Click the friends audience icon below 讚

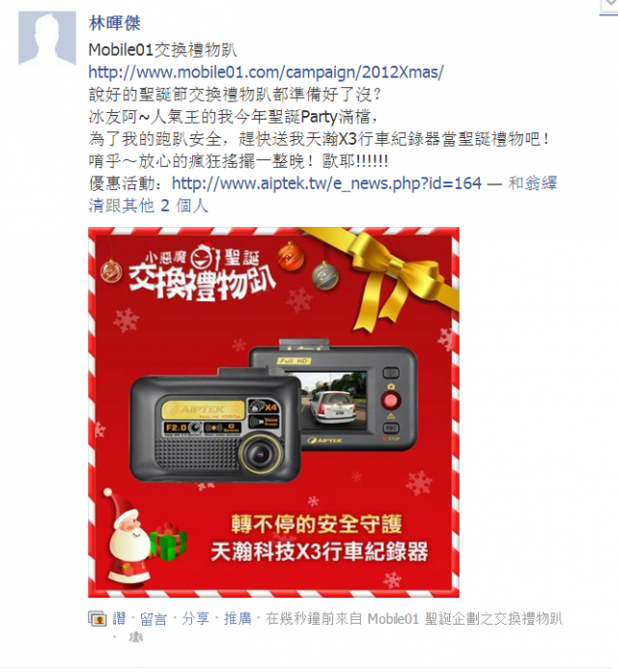click(135, 637)
